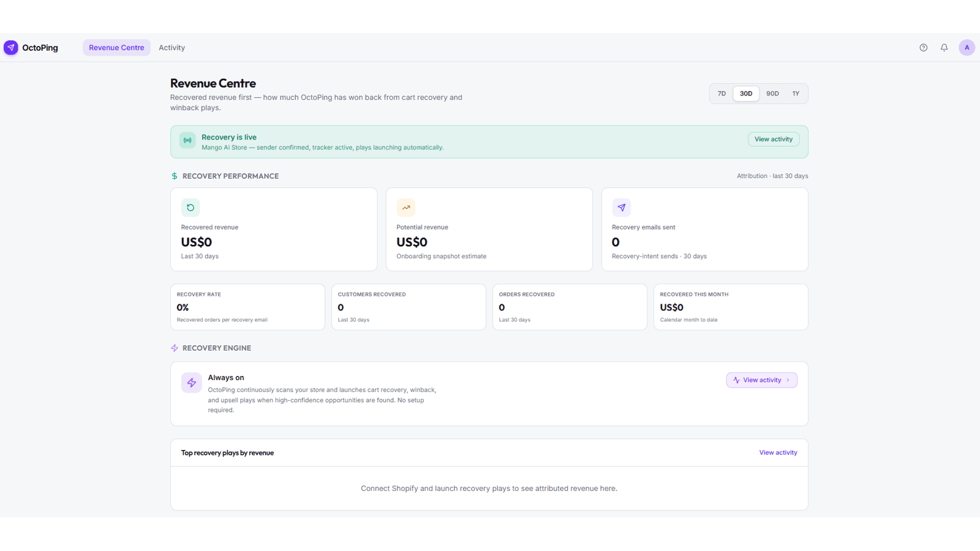Click the Recovered This Month US$0 value
This screenshot has width=980, height=551.
pos(672,307)
